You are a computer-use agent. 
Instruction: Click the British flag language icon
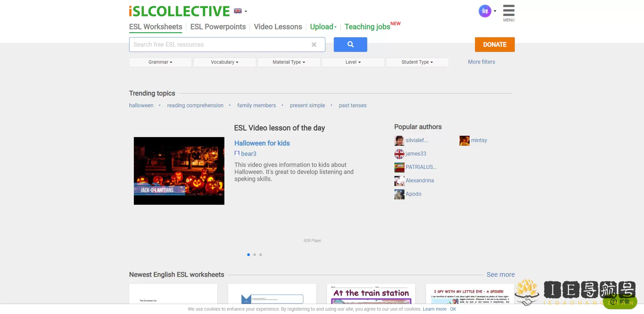coord(238,10)
